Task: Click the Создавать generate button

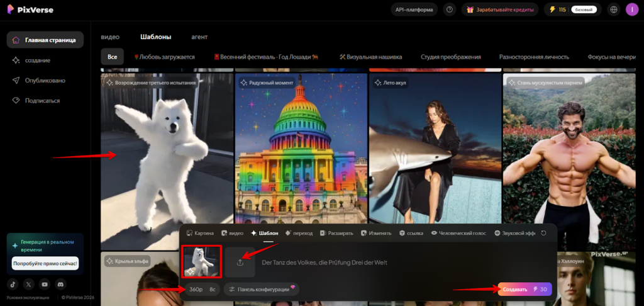Action: pyautogui.click(x=525, y=289)
